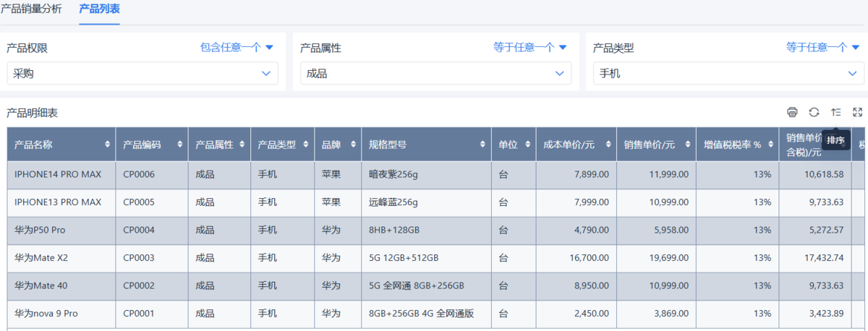868x331 pixels.
Task: Click spec cell 8GB+256GB 4G 全网通版
Action: click(421, 314)
